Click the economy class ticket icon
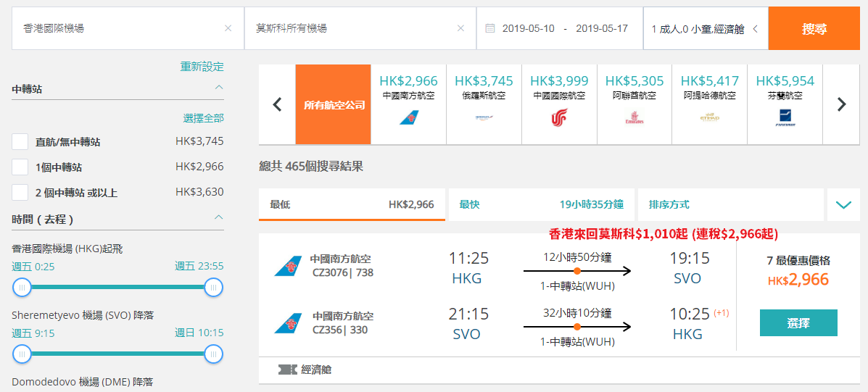Screen dimensions: 868x392 click(x=287, y=370)
